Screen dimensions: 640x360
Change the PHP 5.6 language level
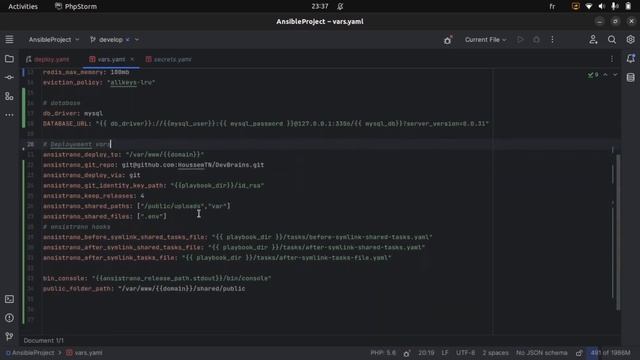tap(383, 353)
